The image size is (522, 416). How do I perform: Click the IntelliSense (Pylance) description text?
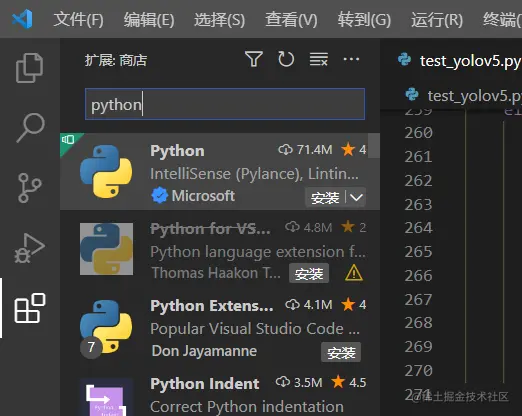255,174
